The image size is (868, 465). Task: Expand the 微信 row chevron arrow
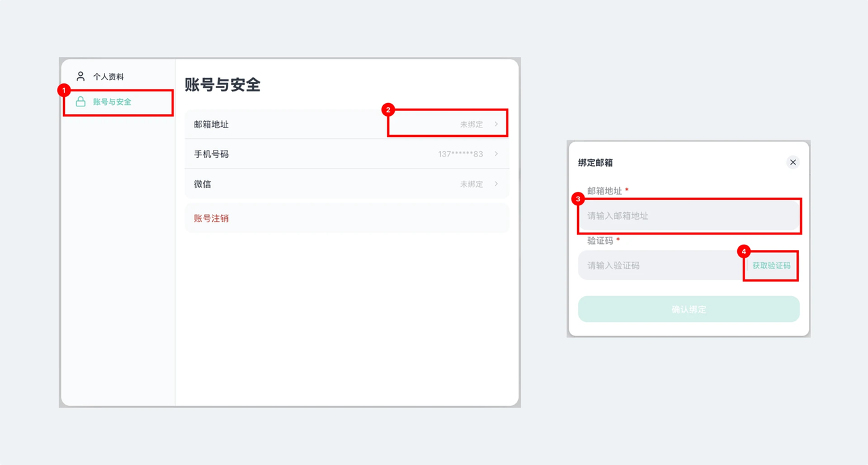click(x=496, y=184)
